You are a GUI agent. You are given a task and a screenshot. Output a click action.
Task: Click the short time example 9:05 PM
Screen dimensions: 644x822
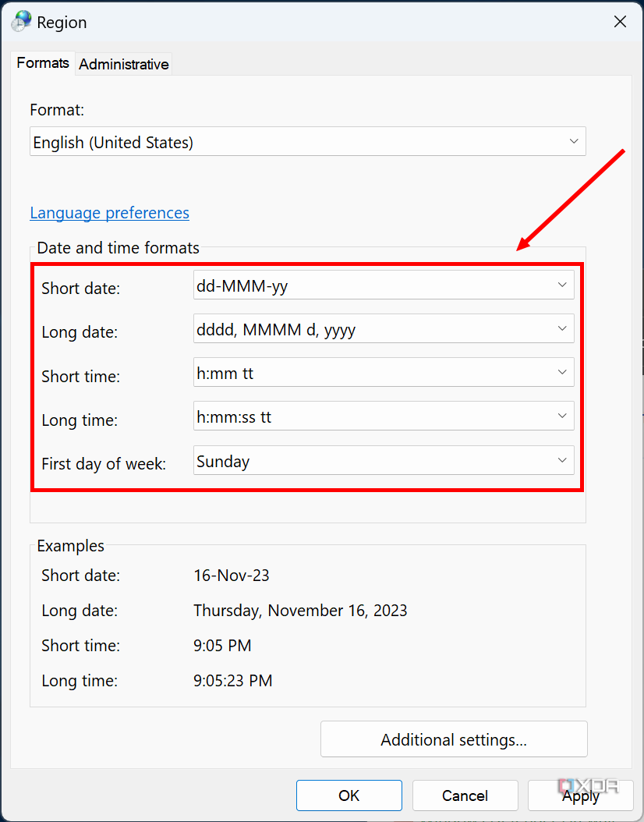click(222, 646)
